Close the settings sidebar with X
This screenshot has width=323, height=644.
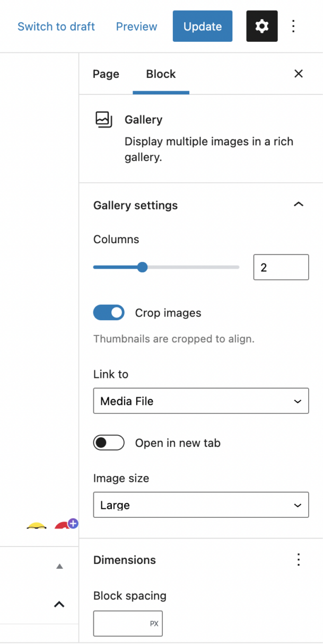299,74
